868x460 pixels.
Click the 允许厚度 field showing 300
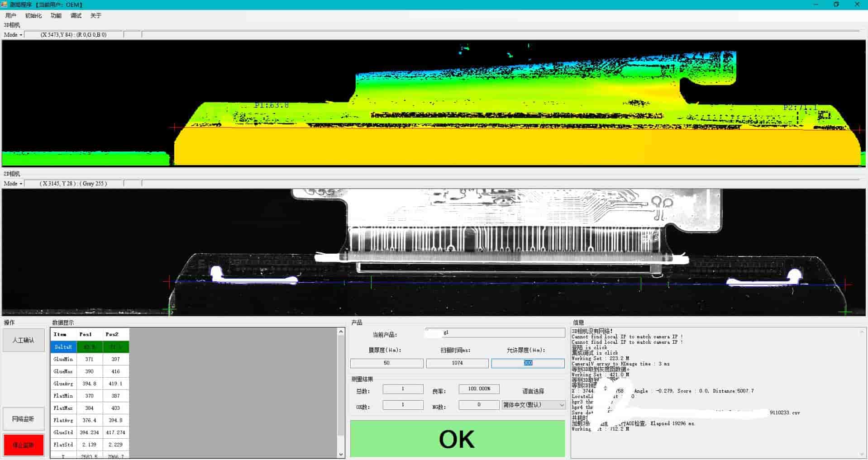coord(528,363)
